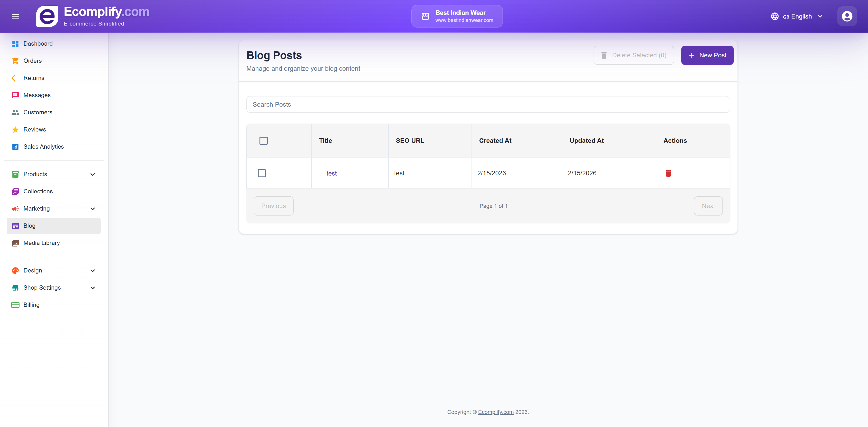This screenshot has height=427, width=868.
Task: Toggle the select-all posts checkbox
Action: (264, 141)
